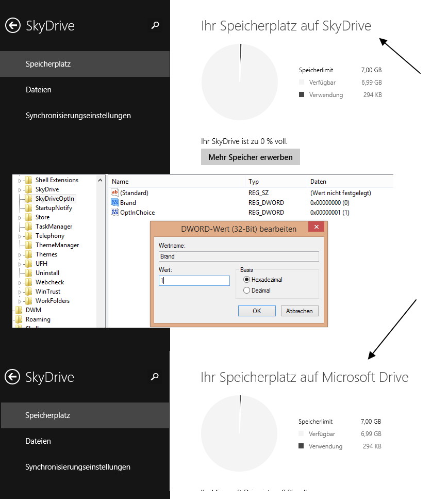This screenshot has height=499, width=448.
Task: Expand the SkyDrive registry key
Action: coord(20,190)
